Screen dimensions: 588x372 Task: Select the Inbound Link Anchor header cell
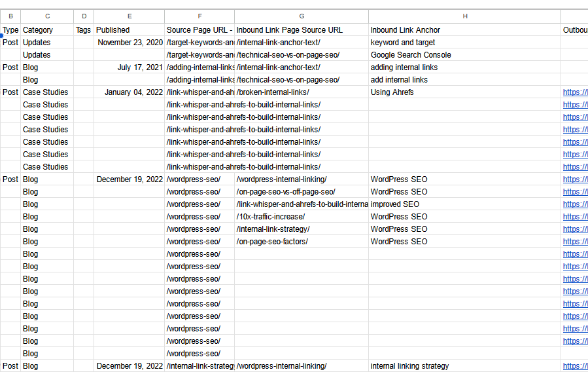click(464, 30)
